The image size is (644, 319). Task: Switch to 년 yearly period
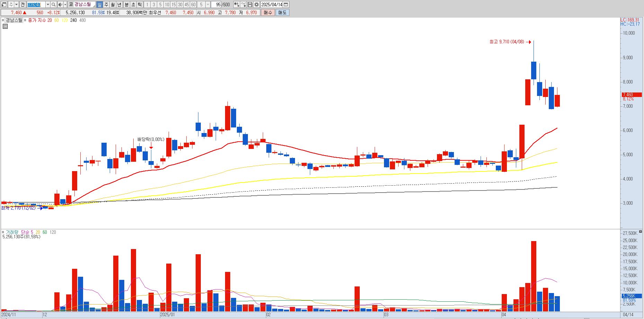pyautogui.click(x=119, y=5)
